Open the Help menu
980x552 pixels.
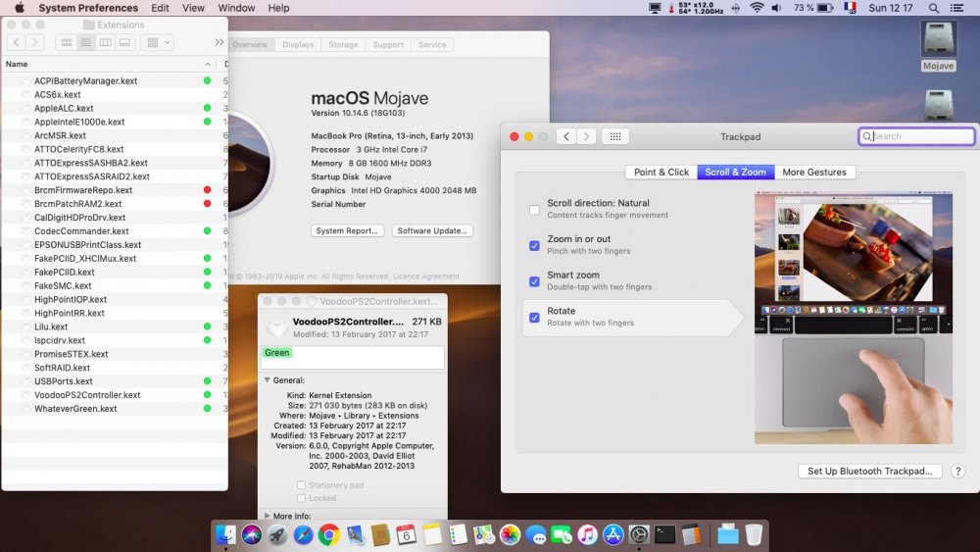[x=278, y=8]
